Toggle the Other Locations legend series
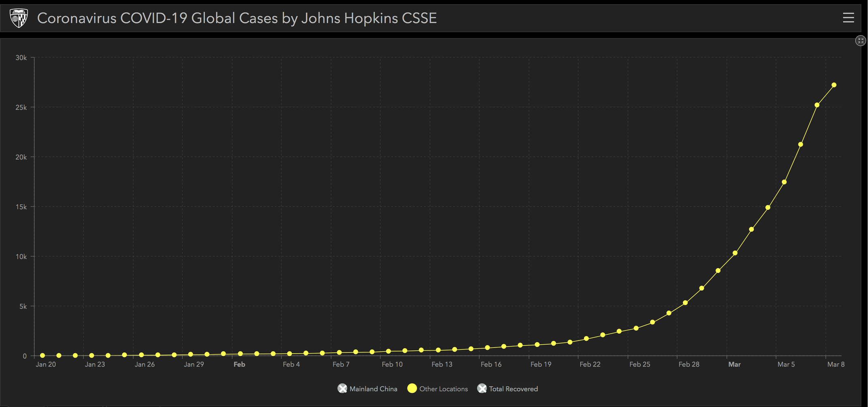Image resolution: width=868 pixels, height=407 pixels. [x=438, y=389]
